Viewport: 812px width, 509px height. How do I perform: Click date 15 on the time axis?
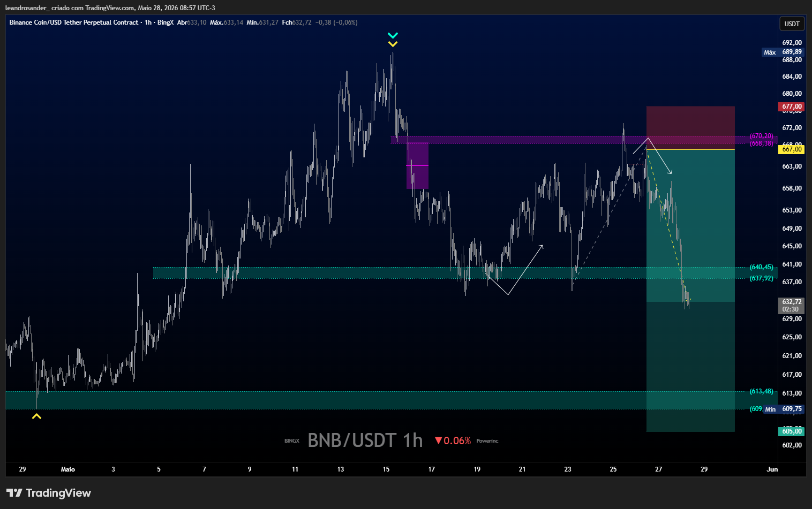click(x=386, y=469)
